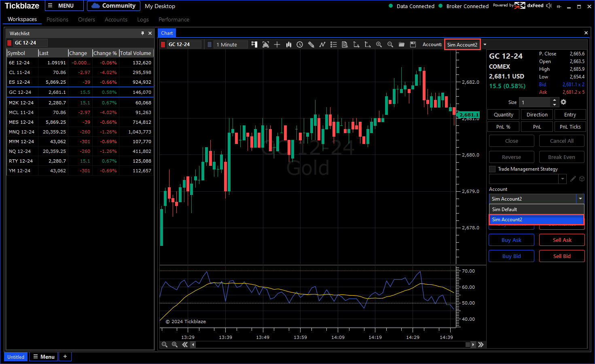
Task: Click the chart horizontal scrollbar thumb
Action: [x=468, y=345]
